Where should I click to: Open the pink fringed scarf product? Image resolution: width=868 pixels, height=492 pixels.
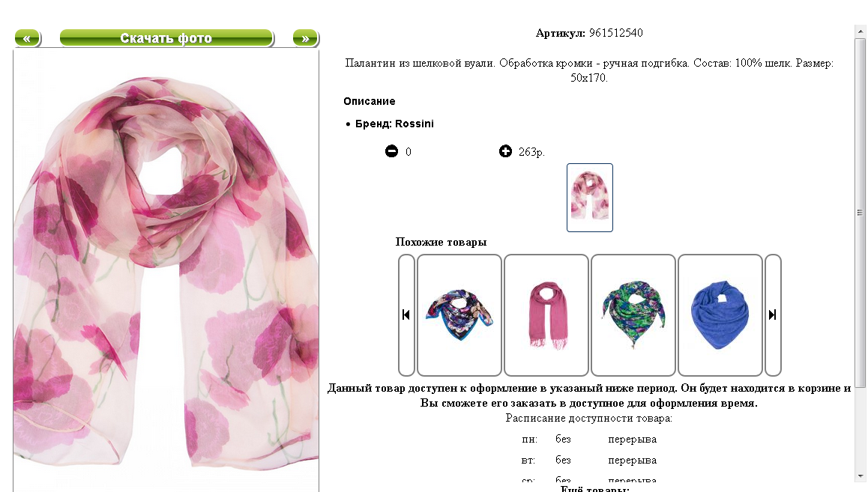point(546,315)
